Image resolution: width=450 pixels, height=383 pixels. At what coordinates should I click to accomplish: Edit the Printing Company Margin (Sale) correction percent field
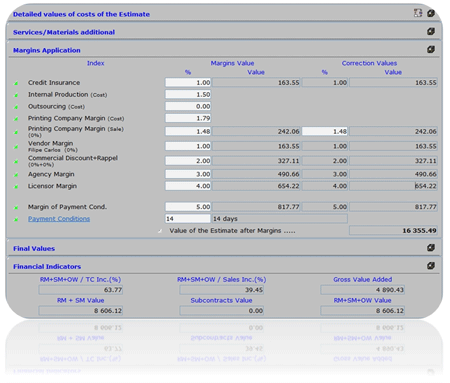[x=325, y=131]
